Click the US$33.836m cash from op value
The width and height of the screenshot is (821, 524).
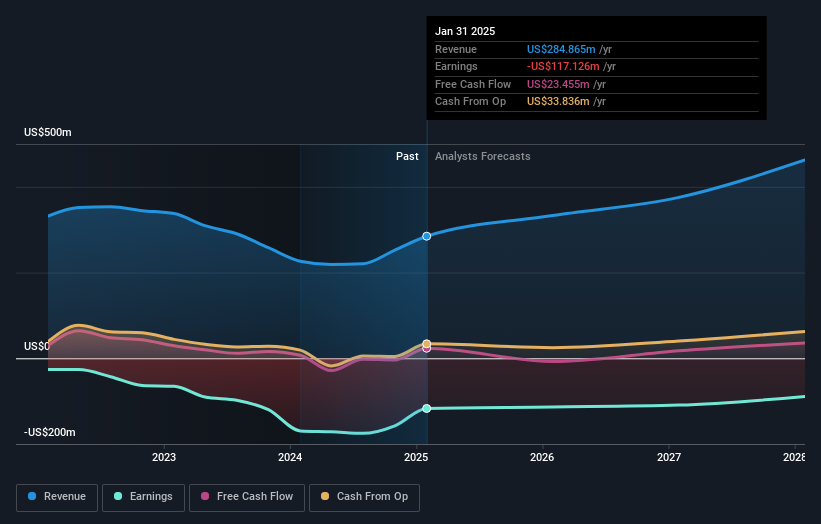click(x=558, y=102)
